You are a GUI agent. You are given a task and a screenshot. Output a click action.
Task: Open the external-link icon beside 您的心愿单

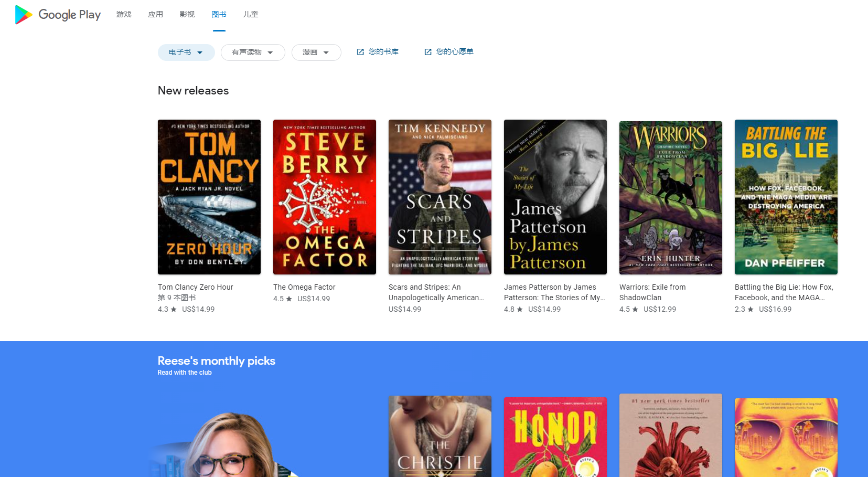[428, 52]
